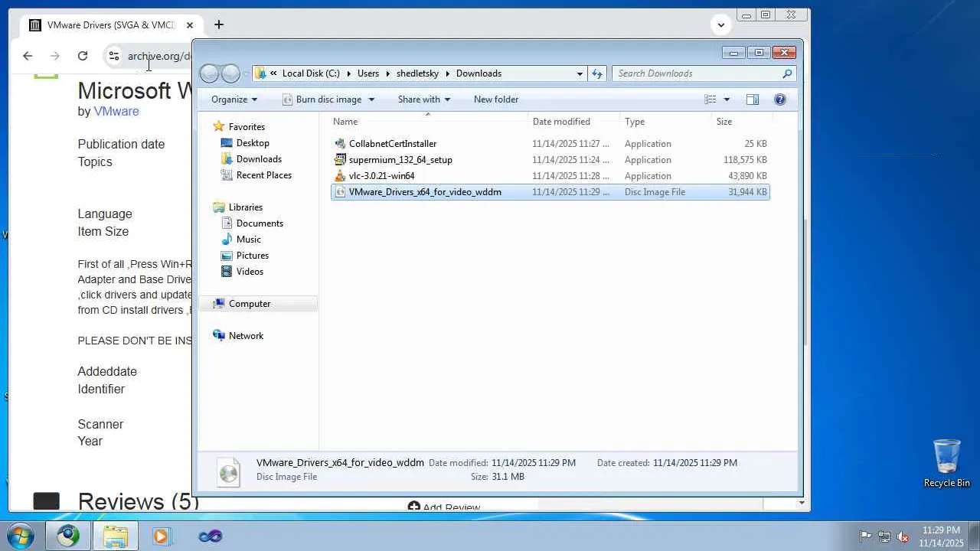This screenshot has height=551, width=980.
Task: Open Explorer help with the question mark icon
Action: point(780,99)
